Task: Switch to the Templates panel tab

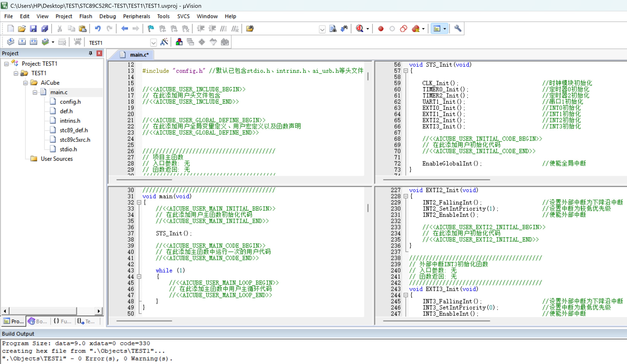Action: click(86, 321)
